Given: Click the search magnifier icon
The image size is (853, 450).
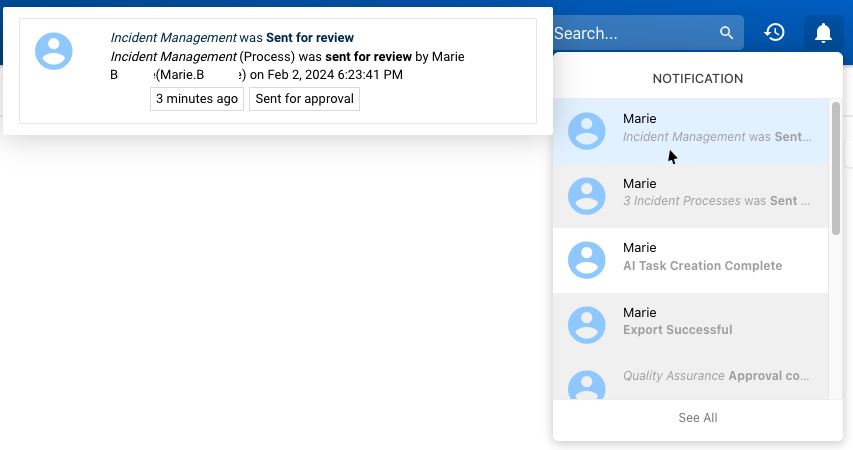Looking at the screenshot, I should [x=727, y=33].
